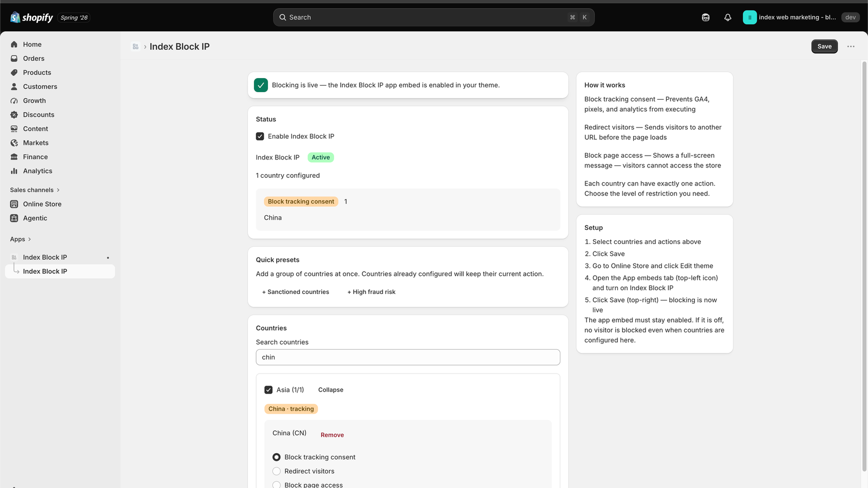Click the Search countries input field
868x488 pixels.
pyautogui.click(x=408, y=357)
